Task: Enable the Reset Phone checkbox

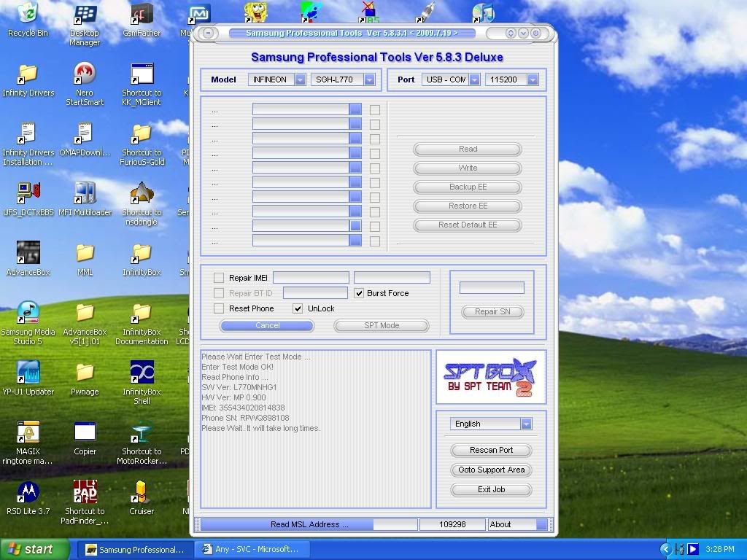Action: (219, 308)
